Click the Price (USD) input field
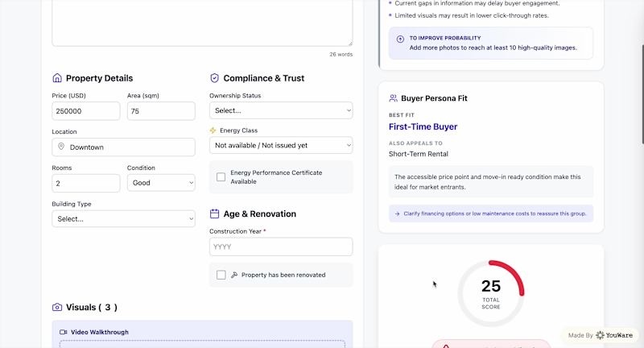 tap(85, 111)
